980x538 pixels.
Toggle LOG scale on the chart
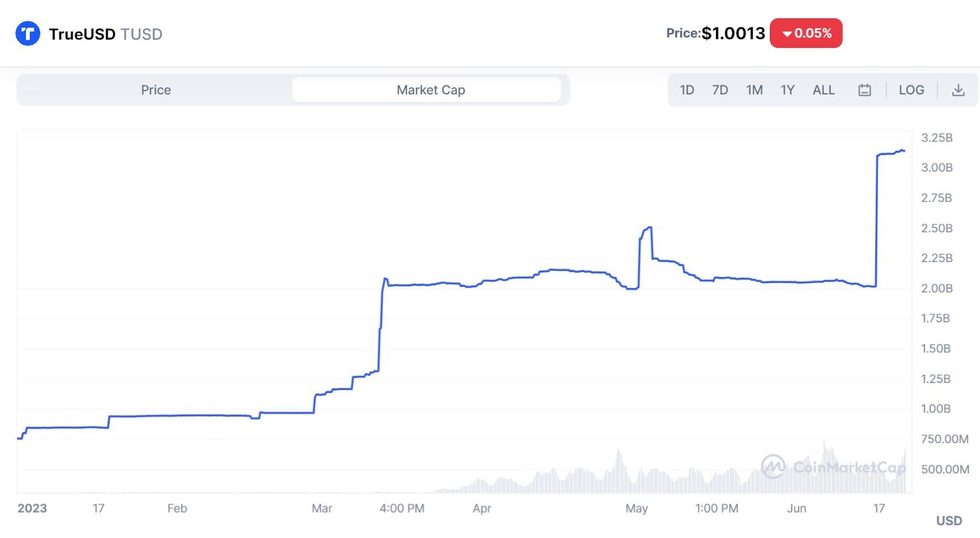(911, 90)
